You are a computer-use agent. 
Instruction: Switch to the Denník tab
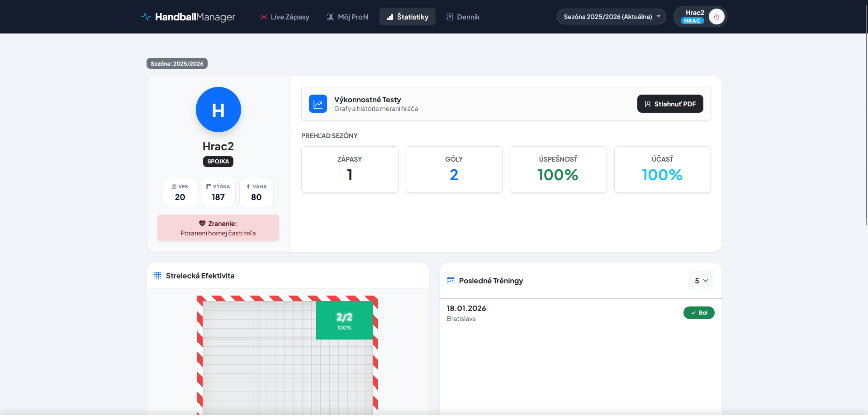pyautogui.click(x=463, y=17)
